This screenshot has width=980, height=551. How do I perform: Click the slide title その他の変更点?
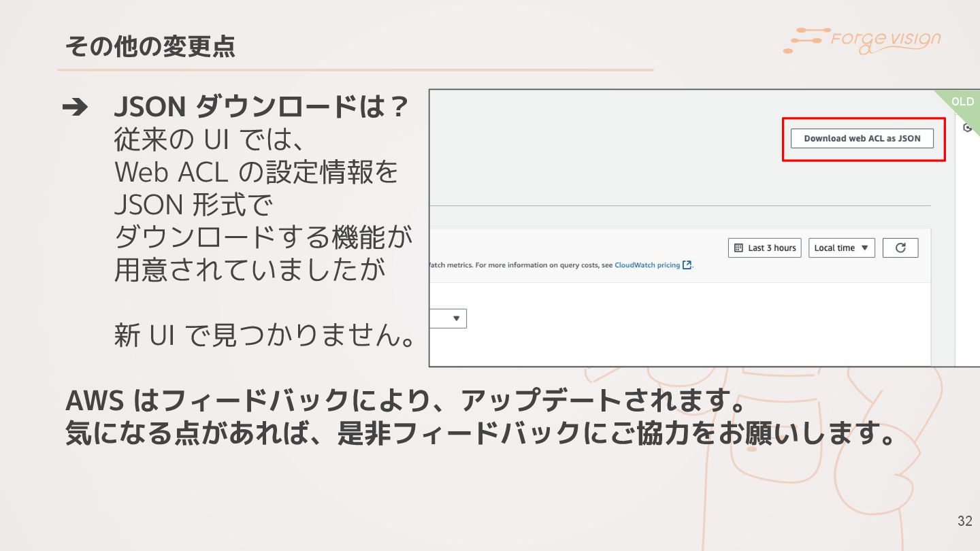[150, 46]
